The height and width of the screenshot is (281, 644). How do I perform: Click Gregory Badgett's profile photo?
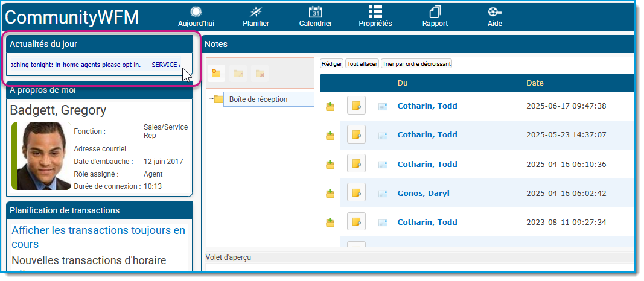click(42, 156)
